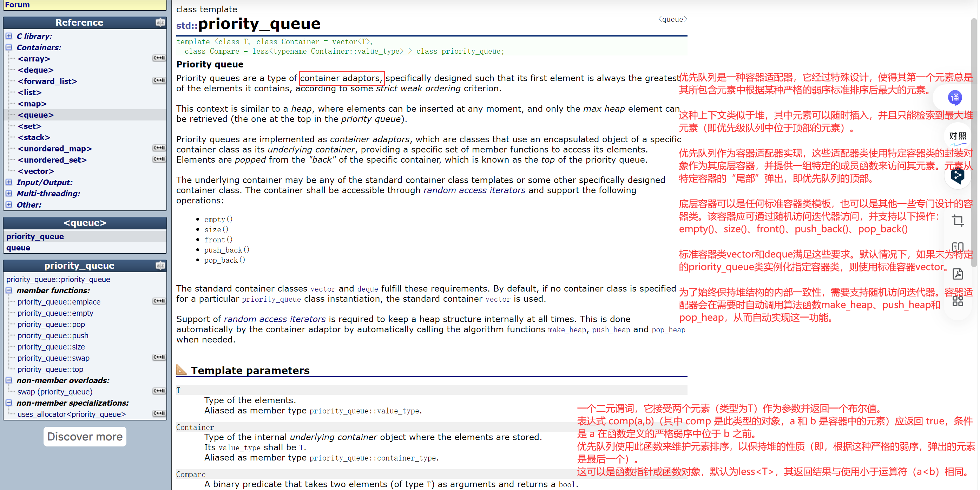Select <vector> in the Containers list
Screen dimensions: 980x490
(x=36, y=171)
